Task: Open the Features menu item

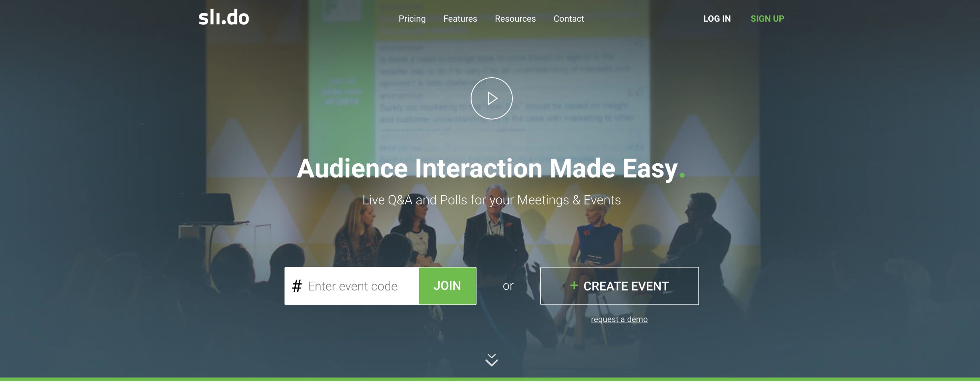Action: point(460,19)
